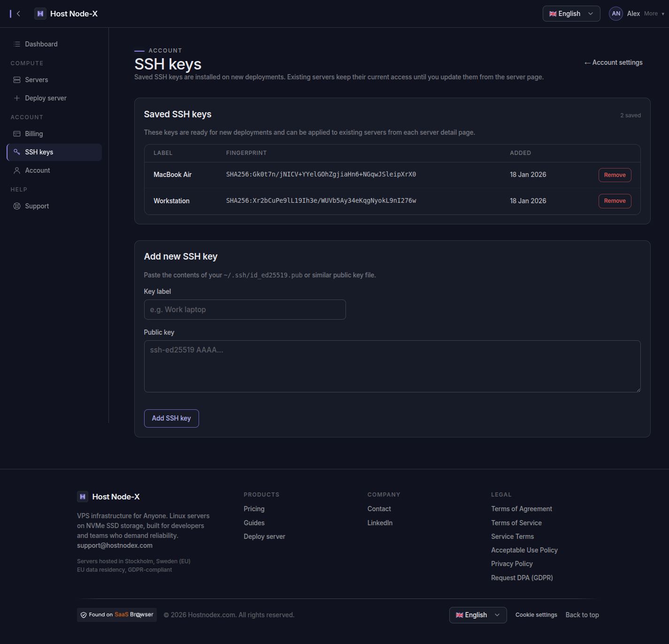This screenshot has height=644, width=669.
Task: Click the Billing card icon in sidebar
Action: click(17, 134)
